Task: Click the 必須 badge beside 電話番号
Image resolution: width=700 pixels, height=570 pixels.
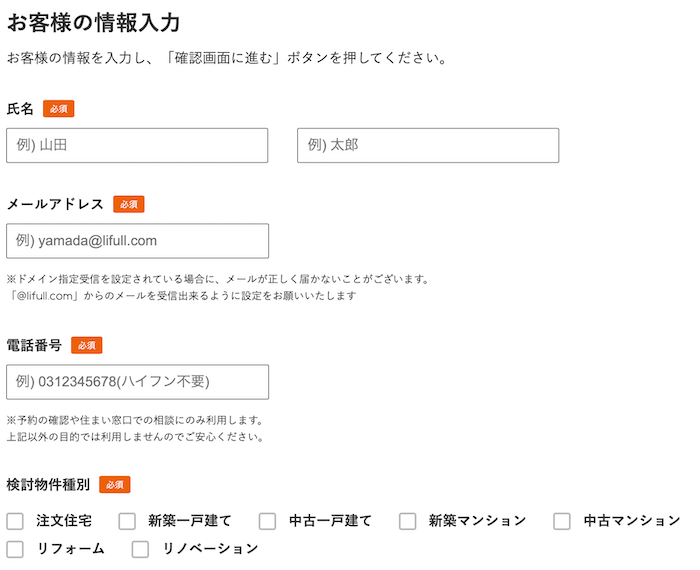Action: [87, 345]
